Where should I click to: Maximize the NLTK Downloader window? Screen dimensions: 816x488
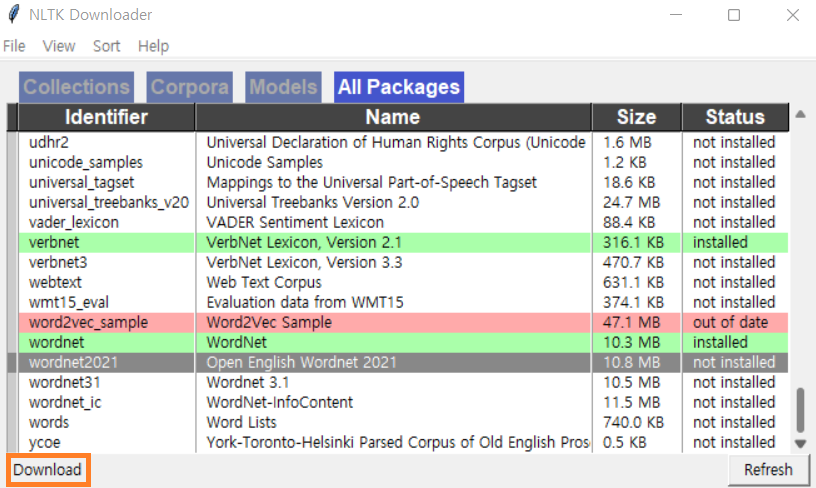tap(734, 15)
